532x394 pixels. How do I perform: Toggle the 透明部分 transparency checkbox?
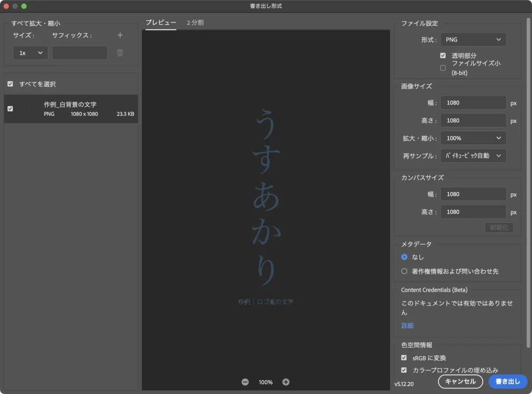coord(443,55)
